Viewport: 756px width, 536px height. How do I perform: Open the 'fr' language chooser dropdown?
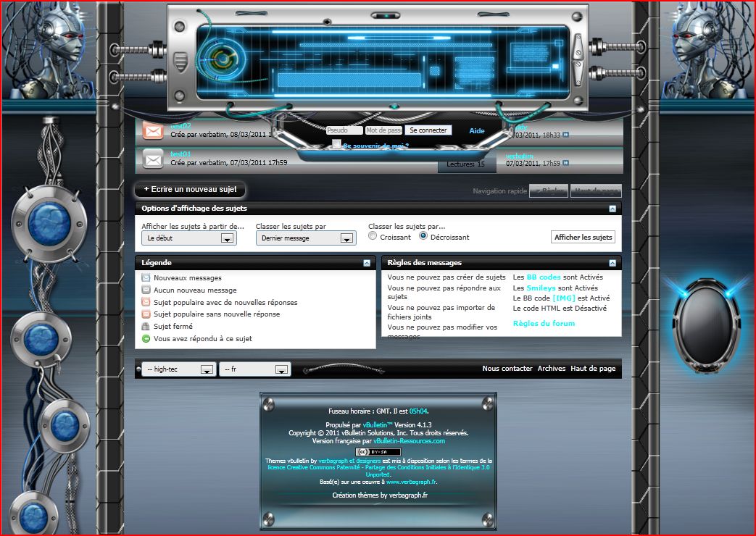[x=255, y=369]
